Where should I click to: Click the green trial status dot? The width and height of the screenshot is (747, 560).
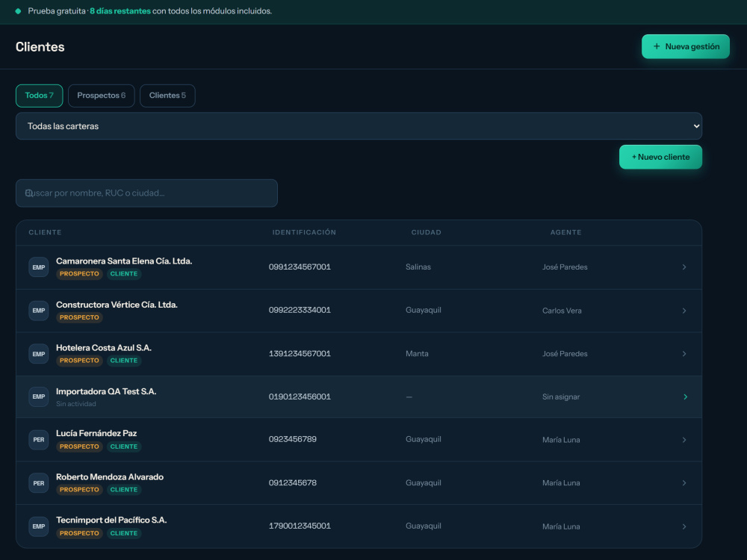18,11
